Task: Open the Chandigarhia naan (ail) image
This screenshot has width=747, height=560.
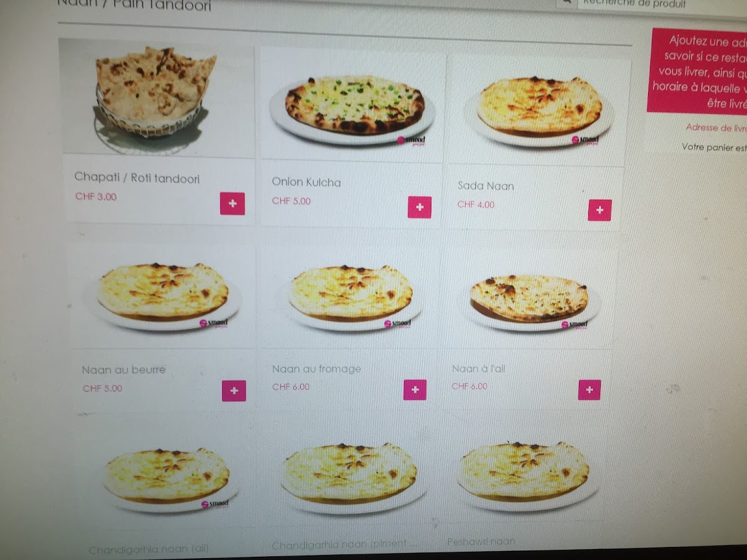Action: click(x=167, y=476)
